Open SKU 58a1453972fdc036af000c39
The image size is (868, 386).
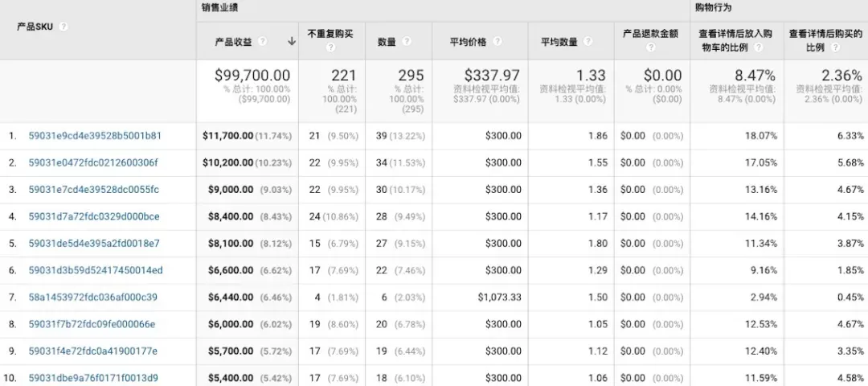[x=93, y=298]
